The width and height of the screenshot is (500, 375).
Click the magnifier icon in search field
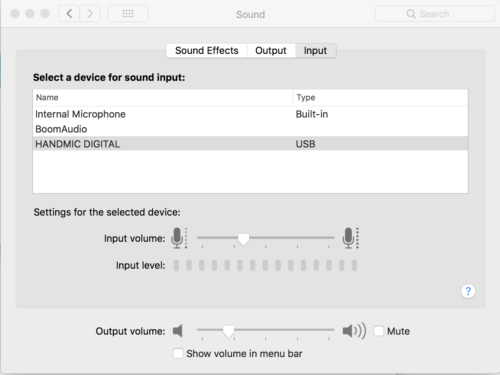click(411, 14)
